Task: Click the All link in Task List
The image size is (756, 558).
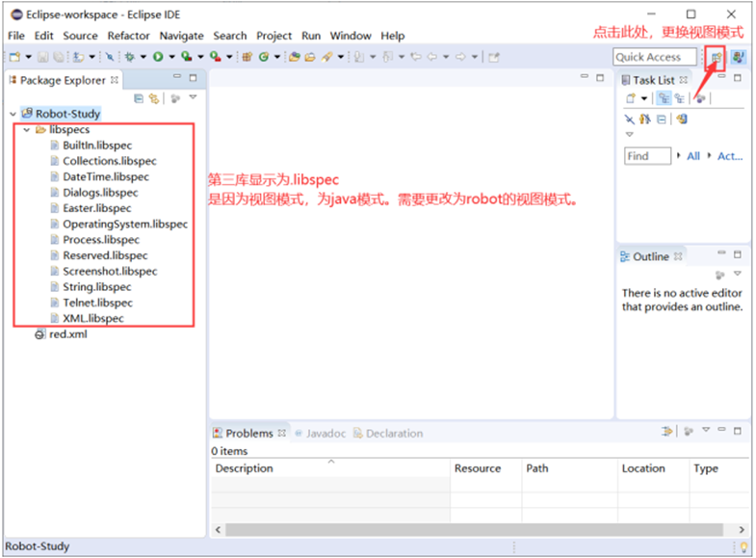Action: pyautogui.click(x=693, y=156)
